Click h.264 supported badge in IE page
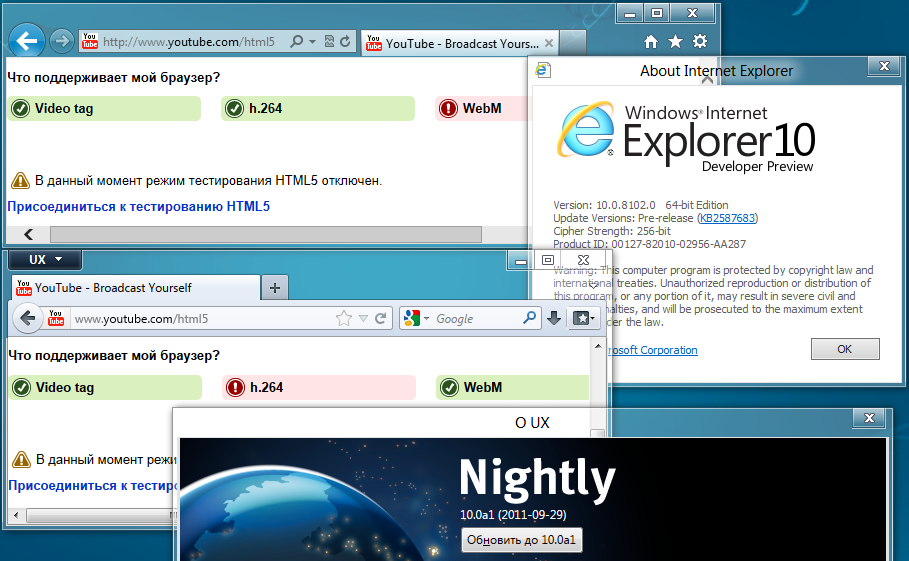 [x=318, y=108]
